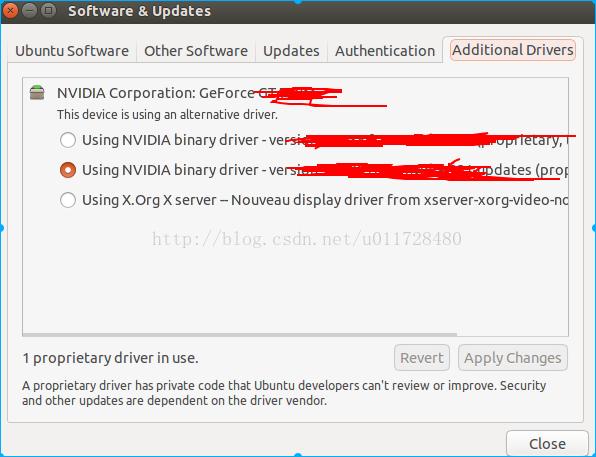The height and width of the screenshot is (457, 596).
Task: Go to the Updates tab
Action: (x=291, y=51)
